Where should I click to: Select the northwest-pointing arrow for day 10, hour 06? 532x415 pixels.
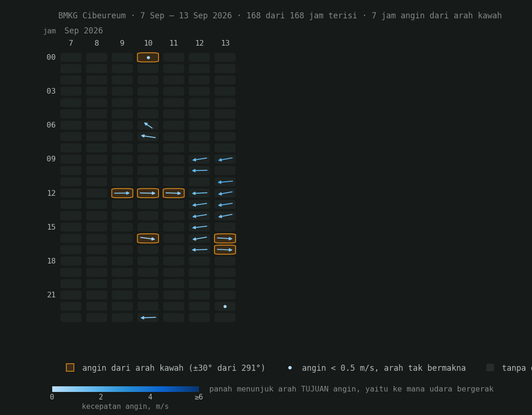(148, 125)
